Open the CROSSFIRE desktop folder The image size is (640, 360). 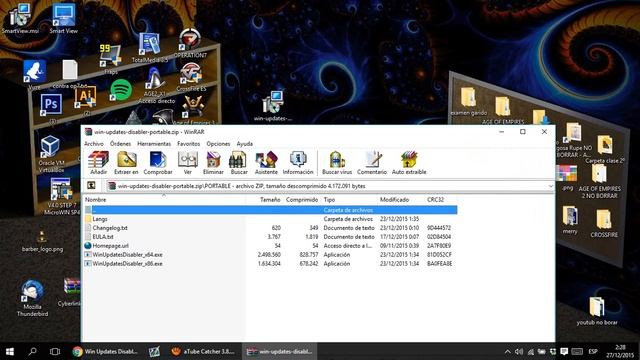tap(604, 223)
